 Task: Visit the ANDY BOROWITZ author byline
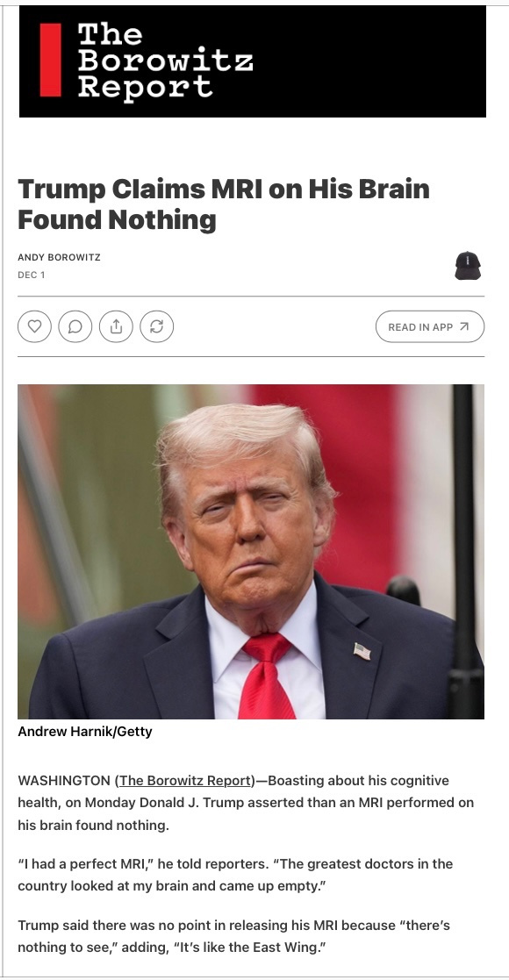(60, 257)
